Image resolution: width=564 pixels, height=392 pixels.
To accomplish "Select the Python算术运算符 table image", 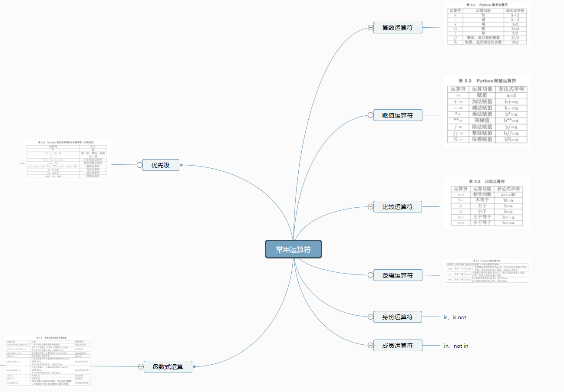I will pyautogui.click(x=487, y=24).
